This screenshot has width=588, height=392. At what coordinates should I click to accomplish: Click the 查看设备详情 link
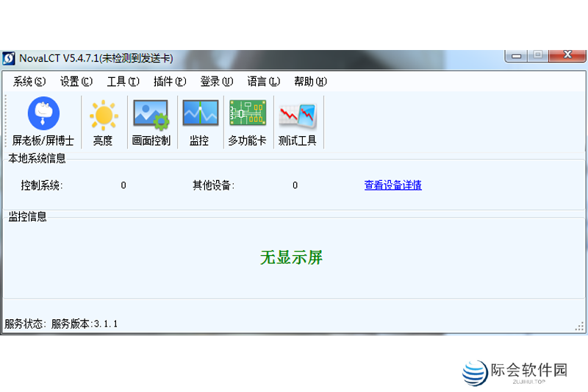393,185
